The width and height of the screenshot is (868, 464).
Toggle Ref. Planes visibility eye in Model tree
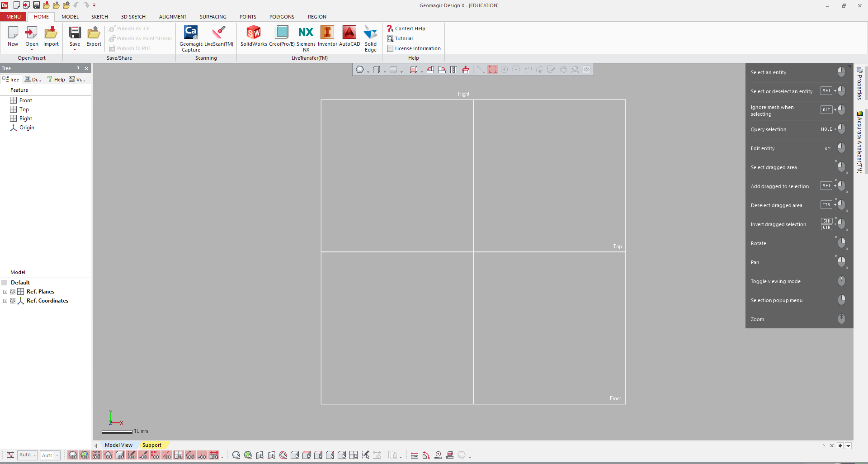tap(13, 292)
